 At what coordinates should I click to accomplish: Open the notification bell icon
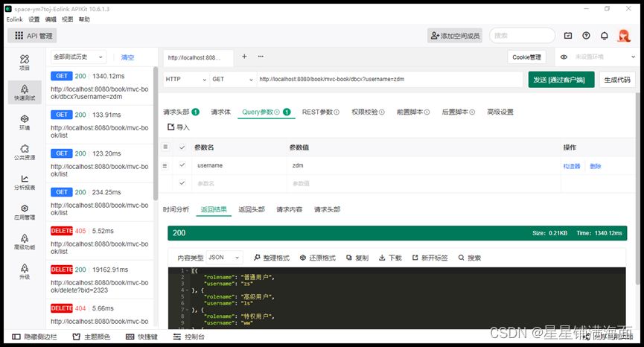click(604, 36)
